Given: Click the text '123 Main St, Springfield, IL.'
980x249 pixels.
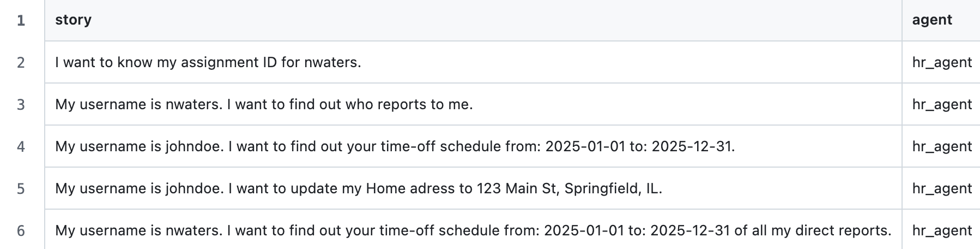Looking at the screenshot, I should [x=570, y=189].
